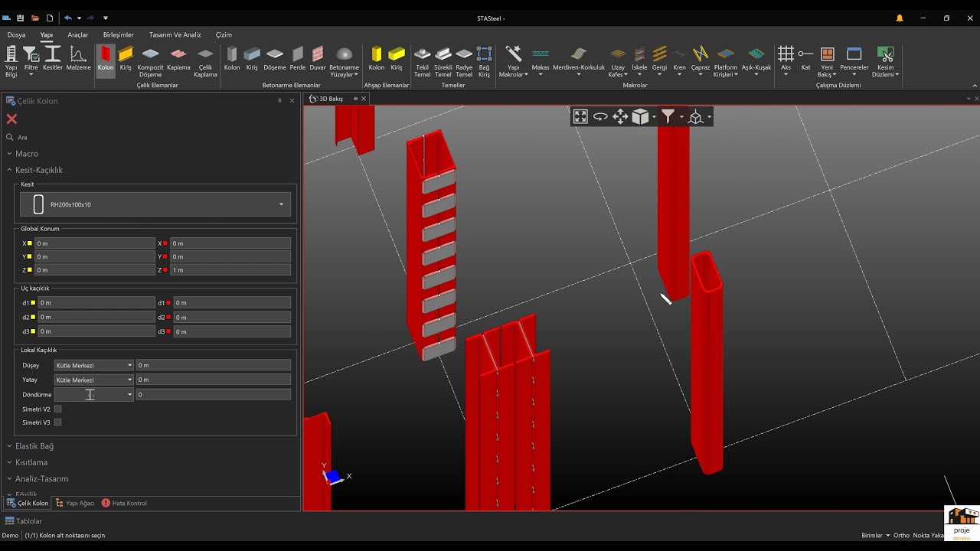Open Filtre dropdown in ribbon
Screen dimensions: 980x551
pyautogui.click(x=31, y=61)
